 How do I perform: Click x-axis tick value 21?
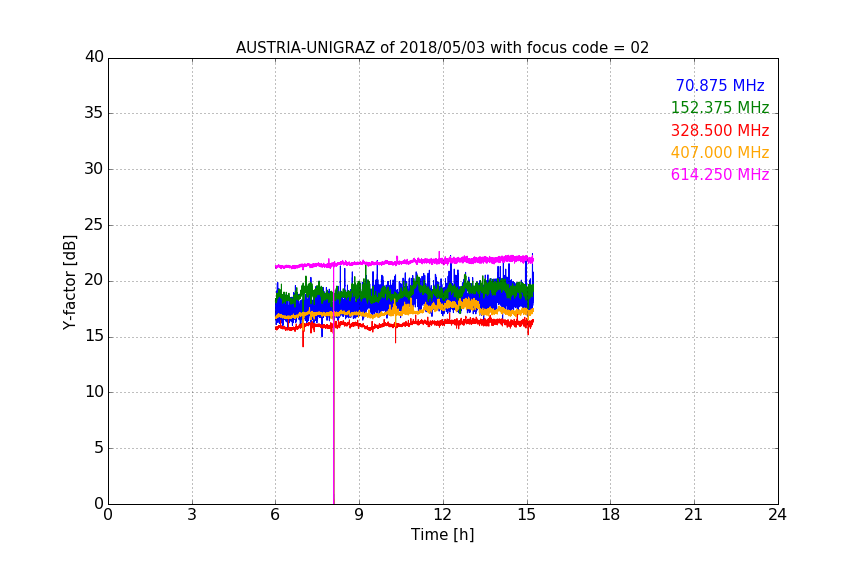coord(694,515)
